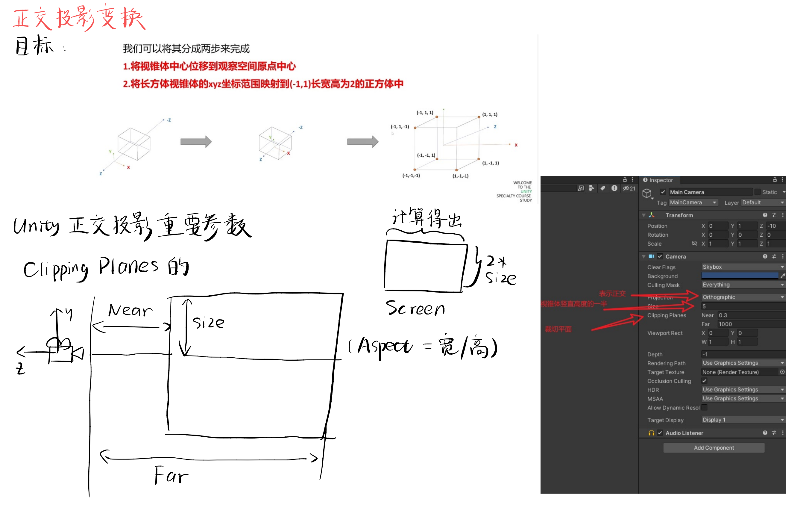Screen dimensions: 812x508
Task: Select the Inspector tab
Action: tap(659, 180)
